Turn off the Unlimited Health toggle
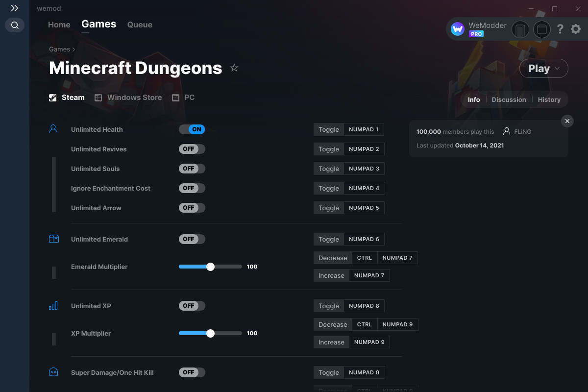588x392 pixels. coord(192,129)
